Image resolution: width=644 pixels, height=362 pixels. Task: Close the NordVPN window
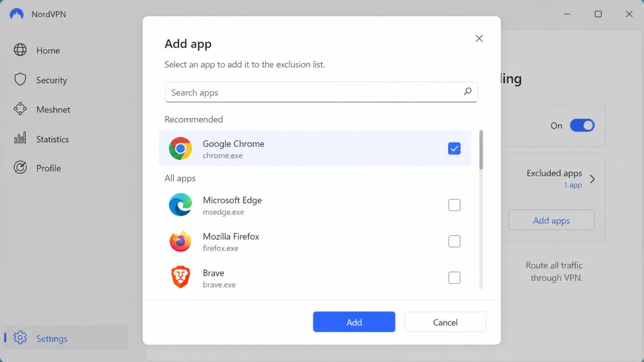tap(629, 14)
